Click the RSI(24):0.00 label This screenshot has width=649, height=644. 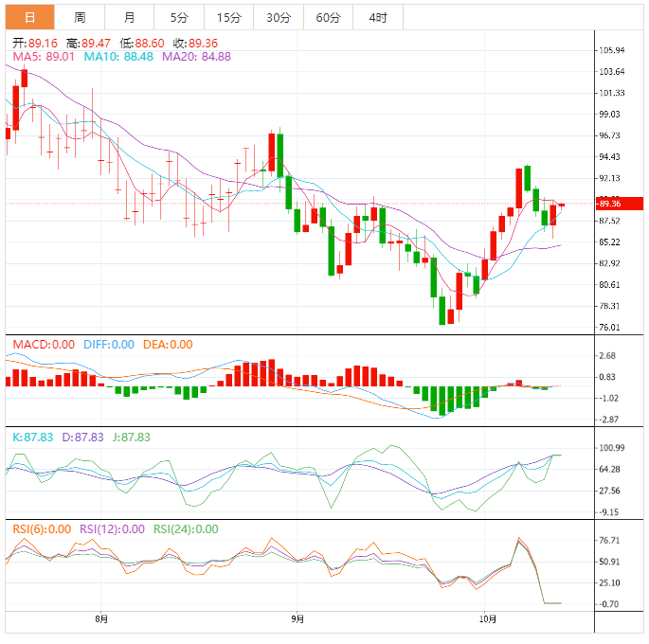click(186, 529)
